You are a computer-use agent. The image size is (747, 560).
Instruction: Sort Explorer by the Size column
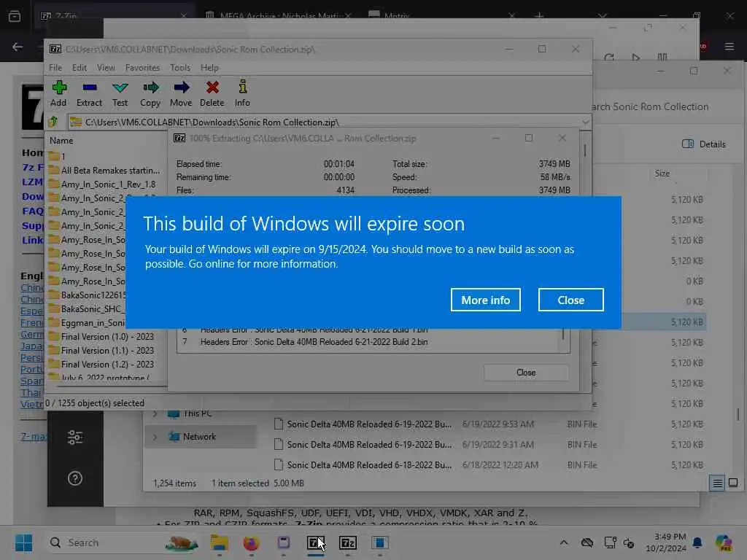coord(662,174)
